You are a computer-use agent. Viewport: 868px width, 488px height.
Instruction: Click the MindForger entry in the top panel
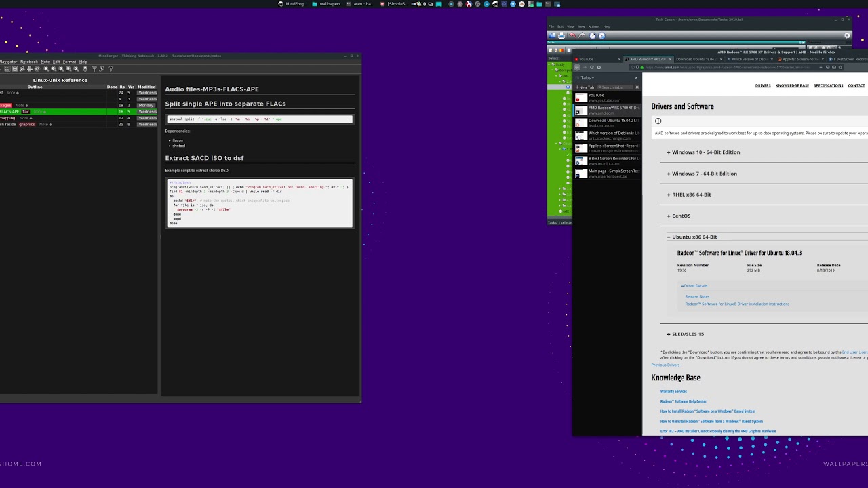click(293, 4)
